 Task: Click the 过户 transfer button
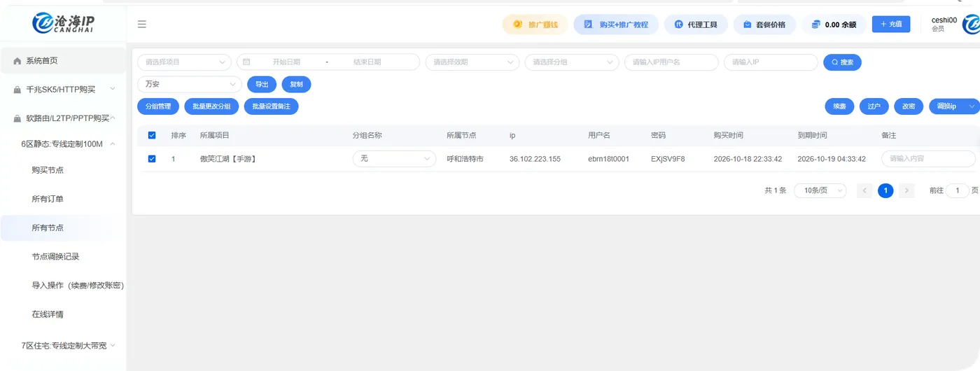coord(874,106)
